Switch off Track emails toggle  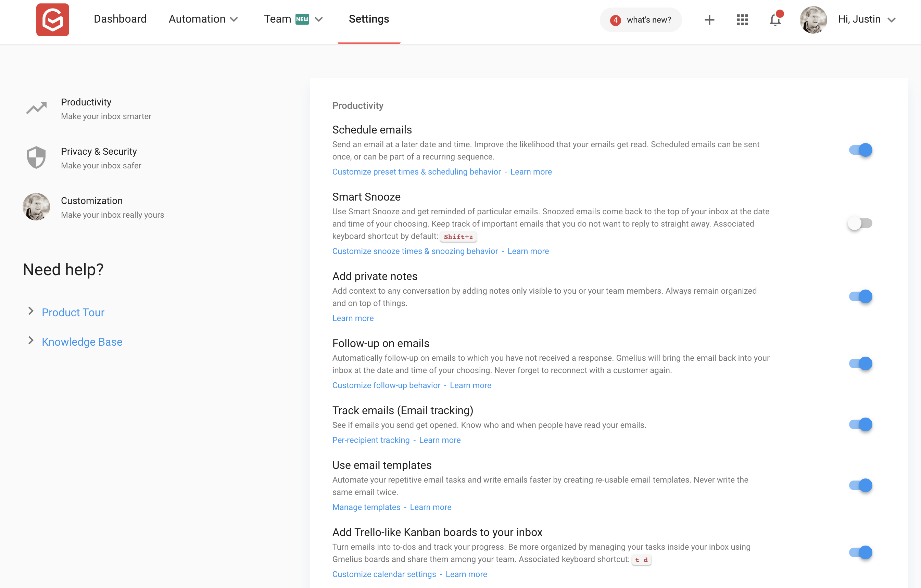(x=860, y=425)
